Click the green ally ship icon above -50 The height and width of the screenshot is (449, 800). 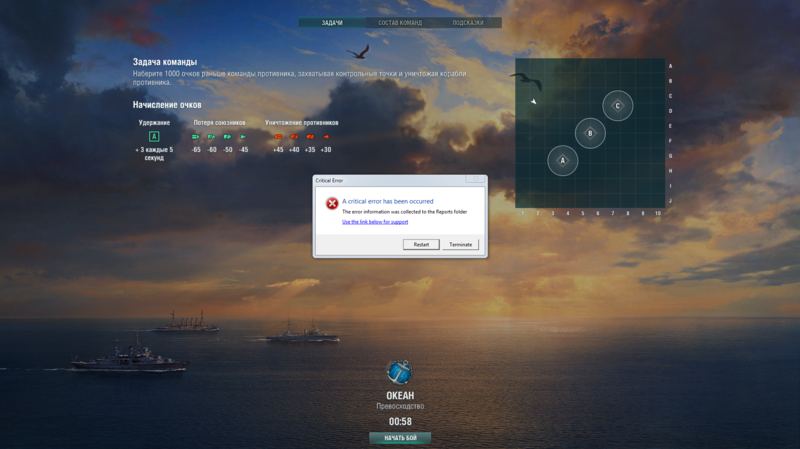tap(228, 137)
